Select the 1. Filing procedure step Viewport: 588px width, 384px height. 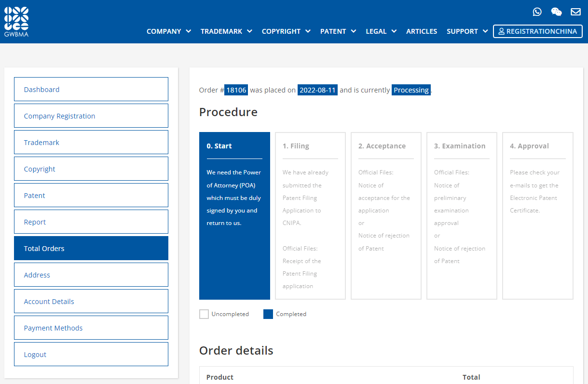(310, 216)
